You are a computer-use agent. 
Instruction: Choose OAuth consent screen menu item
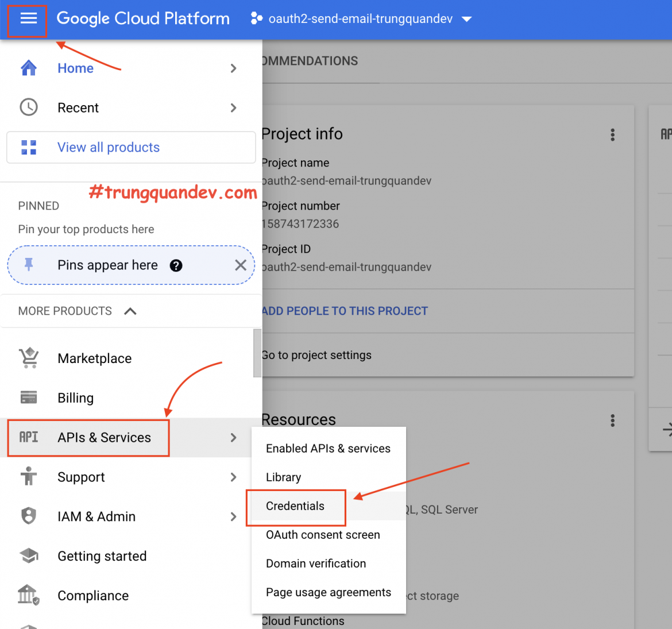323,535
